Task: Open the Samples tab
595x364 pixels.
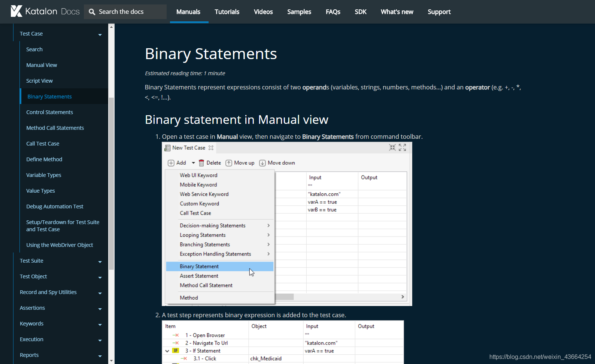Action: (x=299, y=12)
